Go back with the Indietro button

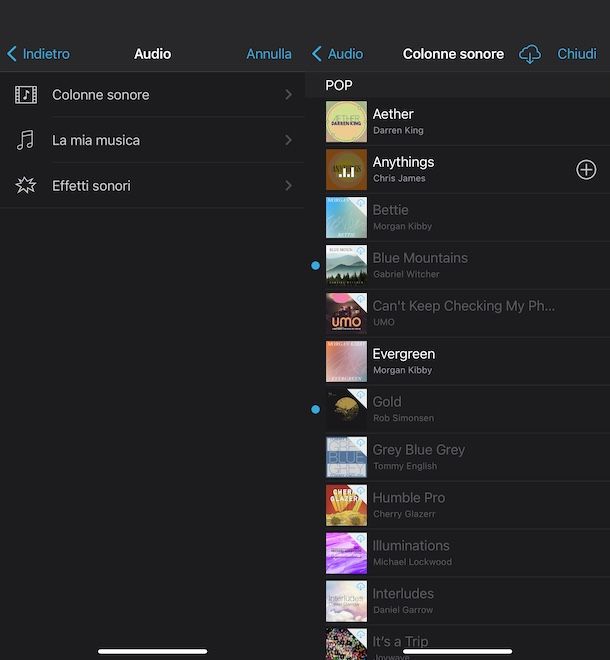click(x=38, y=54)
